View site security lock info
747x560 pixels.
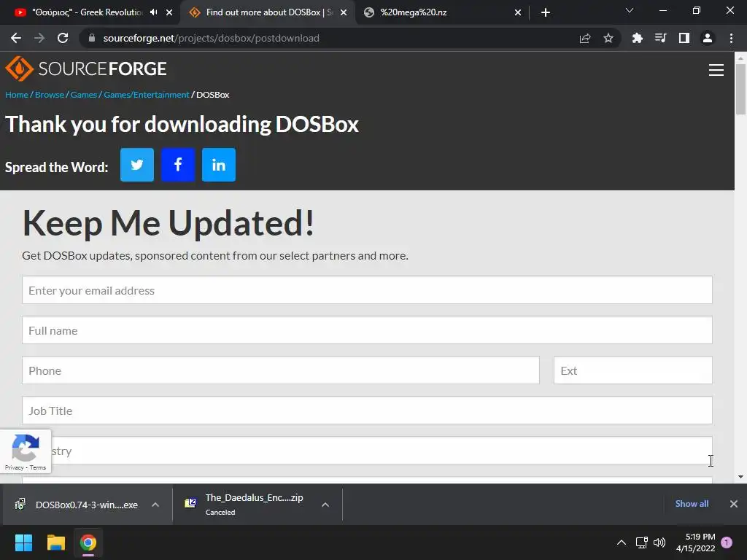[92, 38]
